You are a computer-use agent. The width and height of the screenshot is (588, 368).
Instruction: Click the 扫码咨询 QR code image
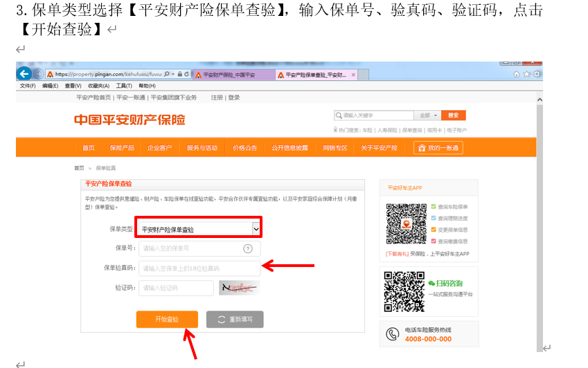[x=404, y=291]
